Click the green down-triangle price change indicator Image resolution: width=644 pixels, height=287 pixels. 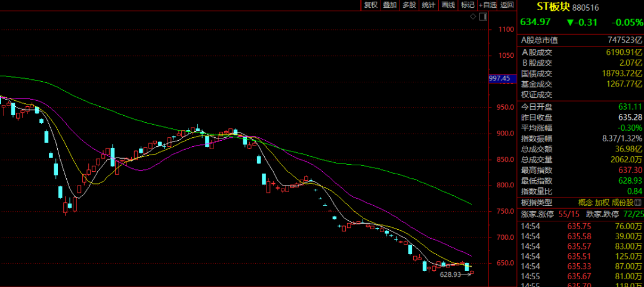[569, 23]
